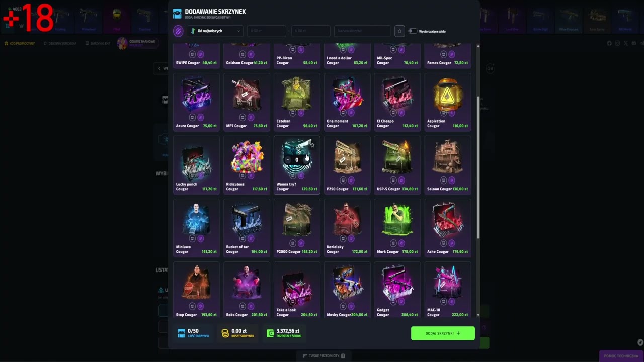This screenshot has width=644, height=362.
Task: Expand the sort dropdown chevron arrow
Action: [238, 31]
